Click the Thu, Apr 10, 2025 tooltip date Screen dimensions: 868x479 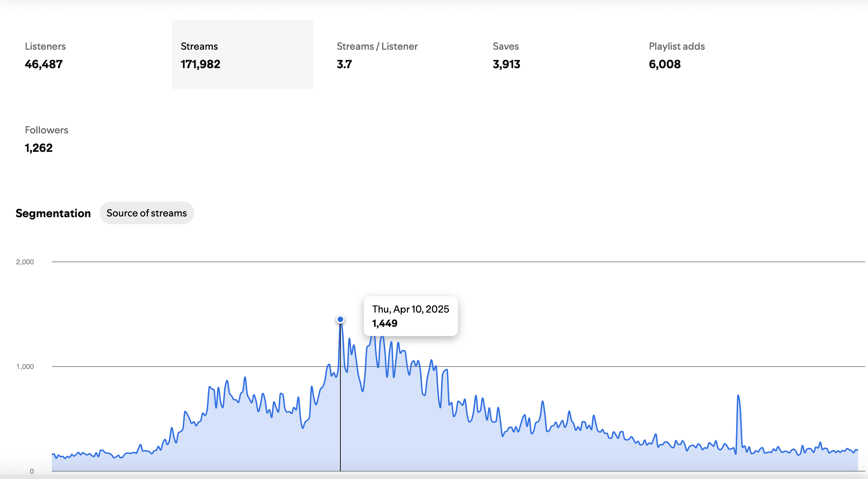click(411, 309)
